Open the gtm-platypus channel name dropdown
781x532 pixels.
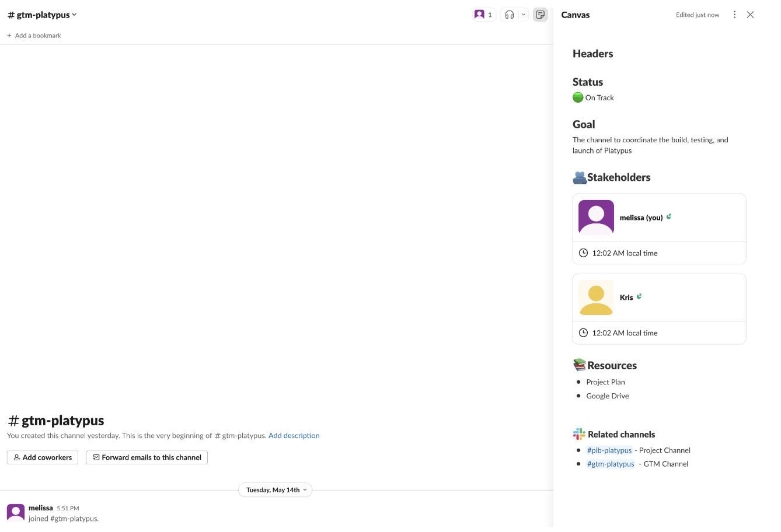(42, 15)
